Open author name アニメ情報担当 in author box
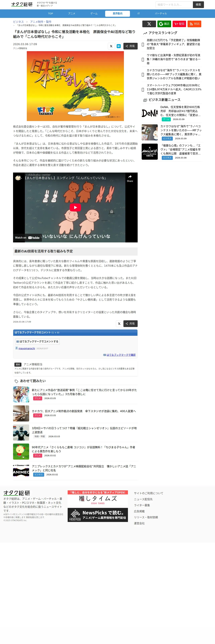 (x=33, y=364)
